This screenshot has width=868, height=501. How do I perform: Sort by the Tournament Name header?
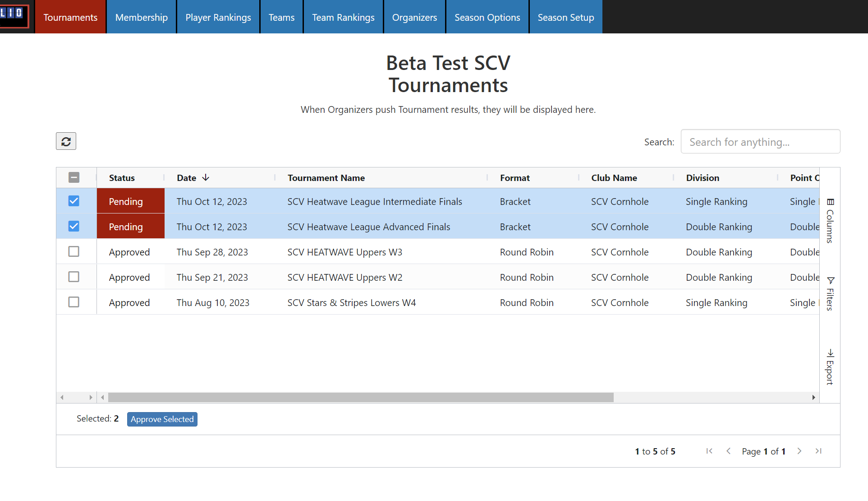pos(326,178)
